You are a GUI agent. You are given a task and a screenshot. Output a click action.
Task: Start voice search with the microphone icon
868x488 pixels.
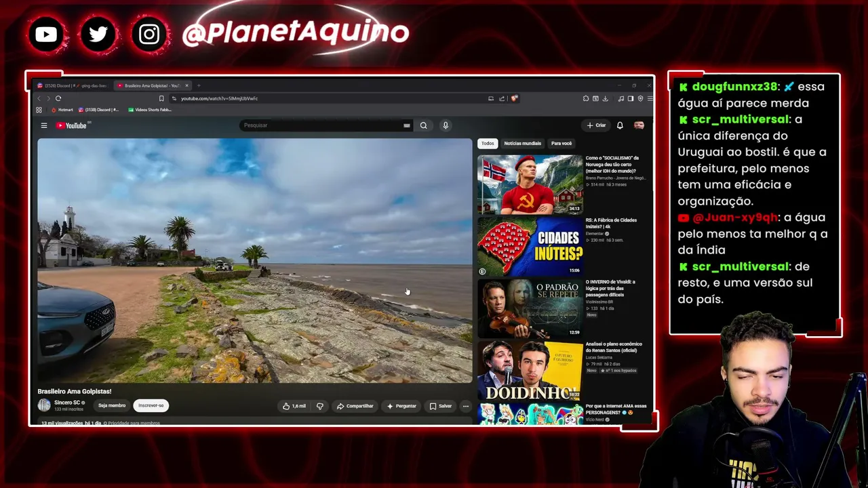pos(446,125)
